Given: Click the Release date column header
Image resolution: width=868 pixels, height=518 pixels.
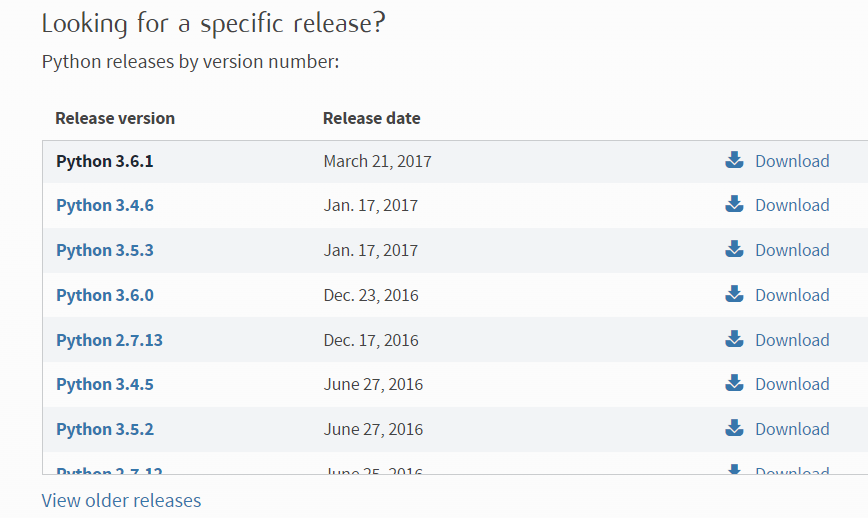Looking at the screenshot, I should click(x=371, y=118).
